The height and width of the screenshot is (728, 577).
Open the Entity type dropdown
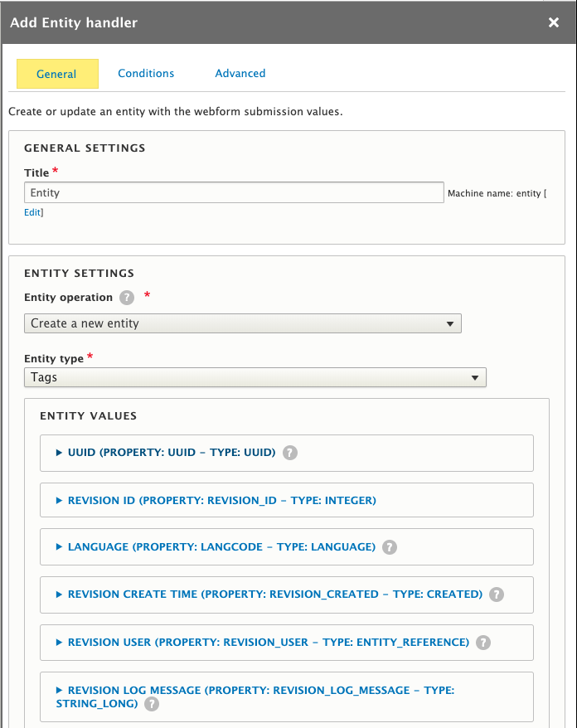pos(255,377)
